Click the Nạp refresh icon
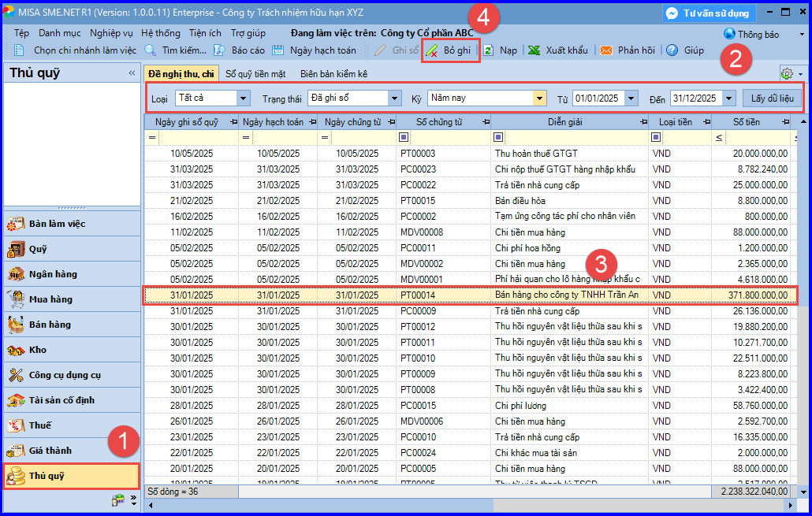The image size is (812, 516). coord(488,50)
